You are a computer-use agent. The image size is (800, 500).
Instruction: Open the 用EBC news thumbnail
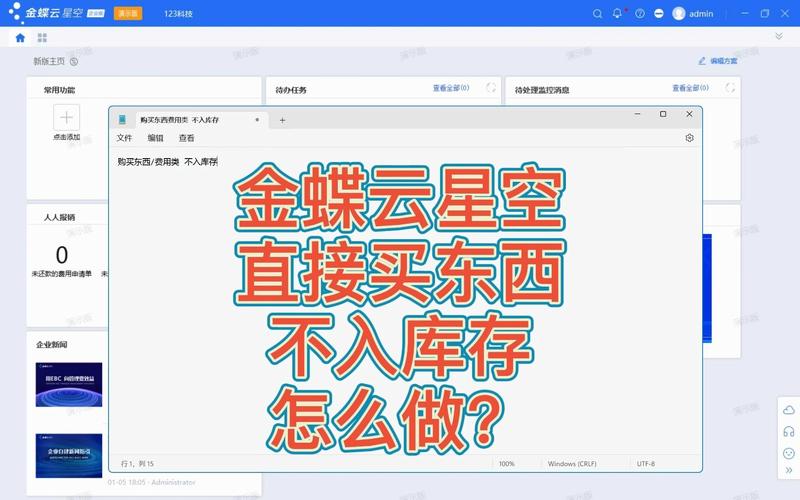(69, 385)
